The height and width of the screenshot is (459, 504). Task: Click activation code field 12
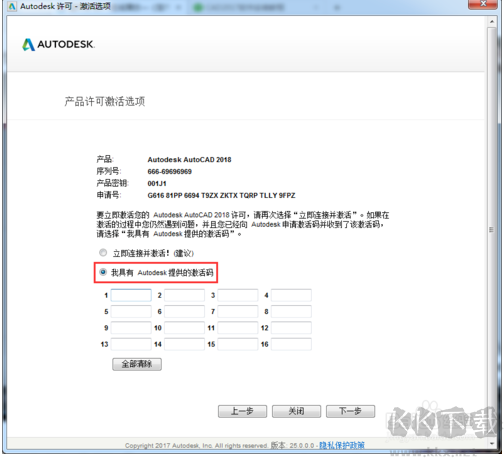tap(291, 328)
